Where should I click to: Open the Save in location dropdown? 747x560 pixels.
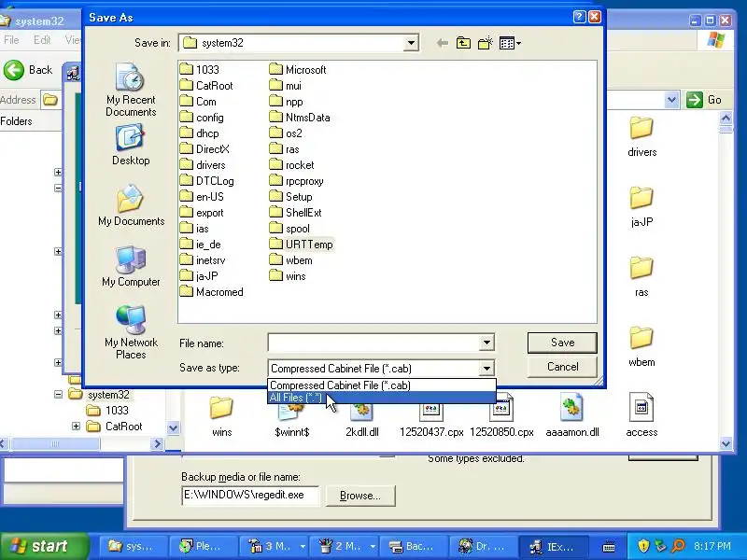pyautogui.click(x=410, y=43)
